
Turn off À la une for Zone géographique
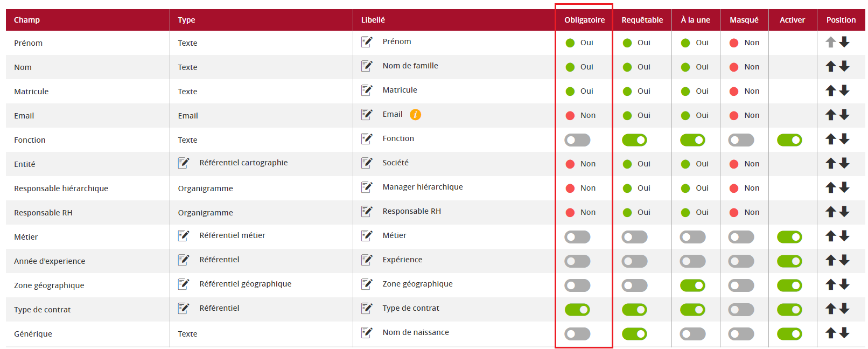[x=692, y=285]
